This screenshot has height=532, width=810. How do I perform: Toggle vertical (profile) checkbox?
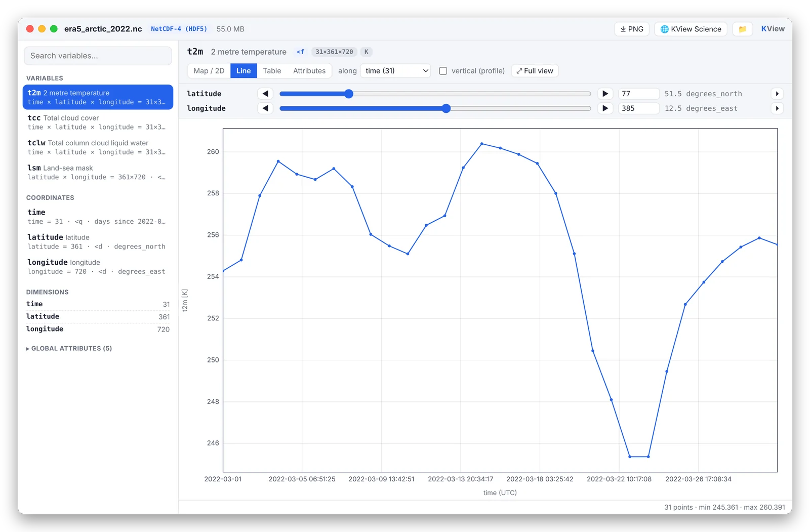click(443, 71)
